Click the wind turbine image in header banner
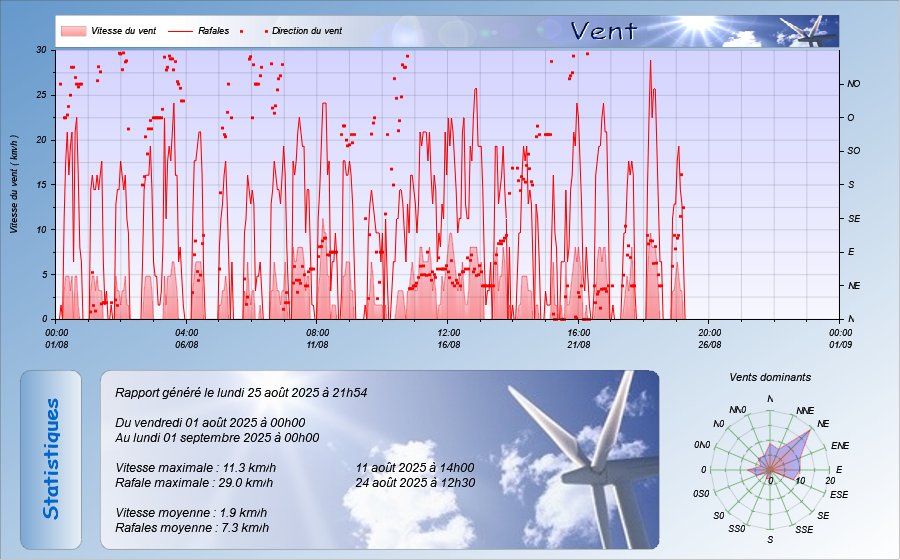900x560 pixels. point(808,31)
